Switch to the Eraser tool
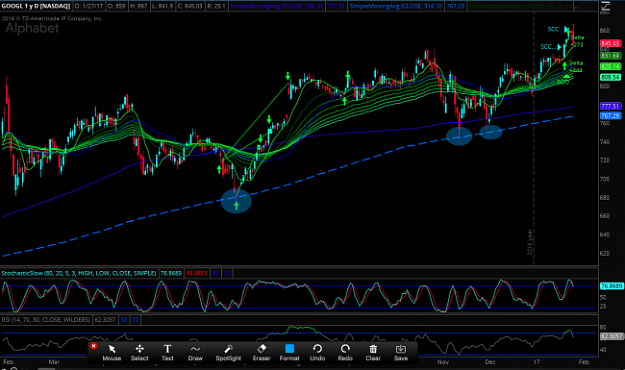The height and width of the screenshot is (370, 625). (x=261, y=352)
